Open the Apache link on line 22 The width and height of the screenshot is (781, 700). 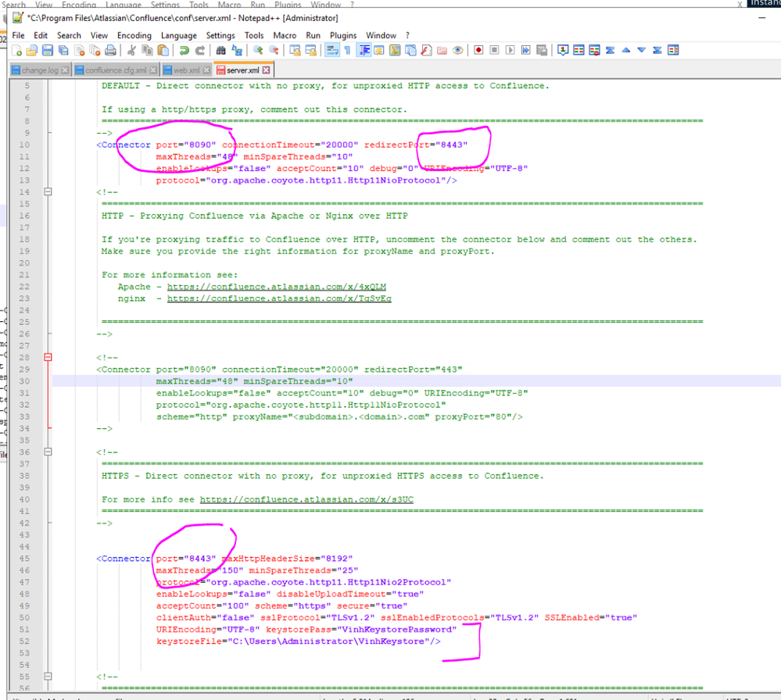click(x=277, y=287)
